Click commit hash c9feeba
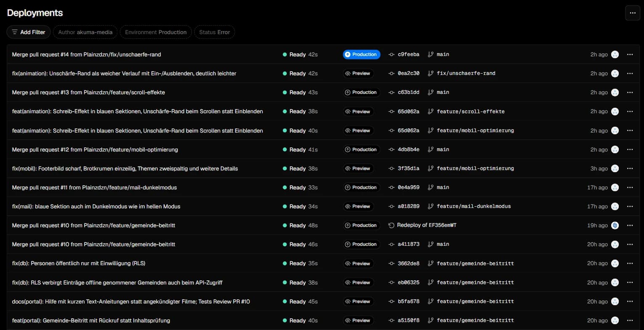The width and height of the screenshot is (644, 330). coord(408,54)
